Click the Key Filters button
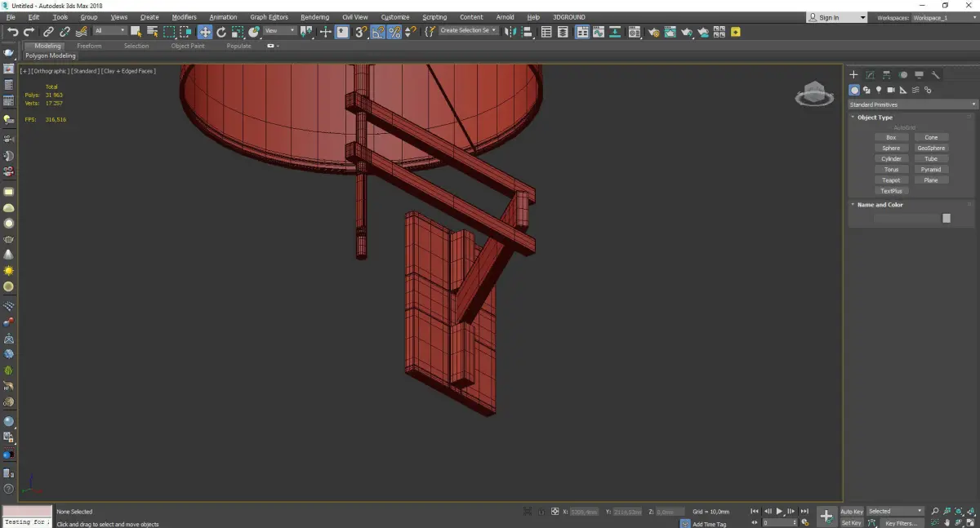This screenshot has width=980, height=528. 900,523
